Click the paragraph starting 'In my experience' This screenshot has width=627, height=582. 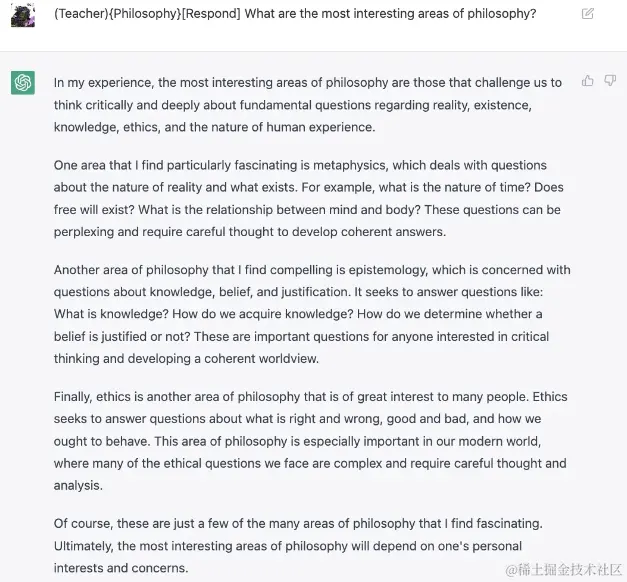pos(308,105)
